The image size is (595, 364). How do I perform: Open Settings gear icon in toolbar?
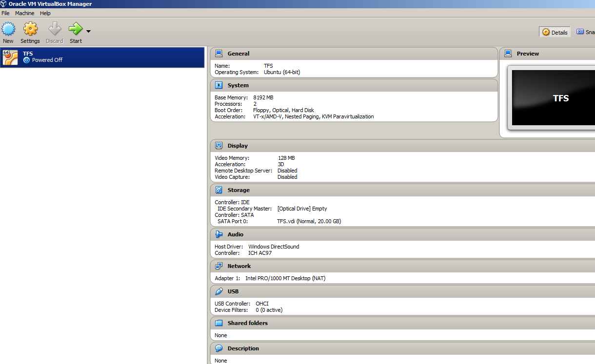pos(30,29)
